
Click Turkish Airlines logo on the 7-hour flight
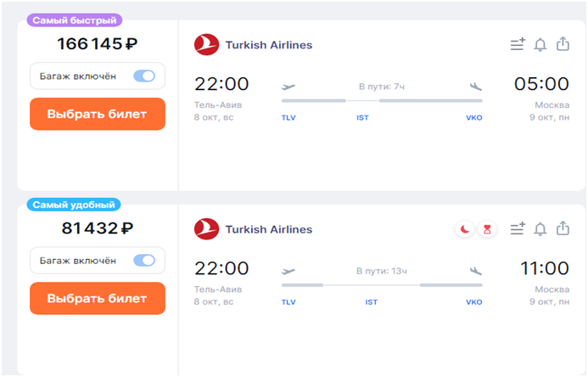[206, 45]
